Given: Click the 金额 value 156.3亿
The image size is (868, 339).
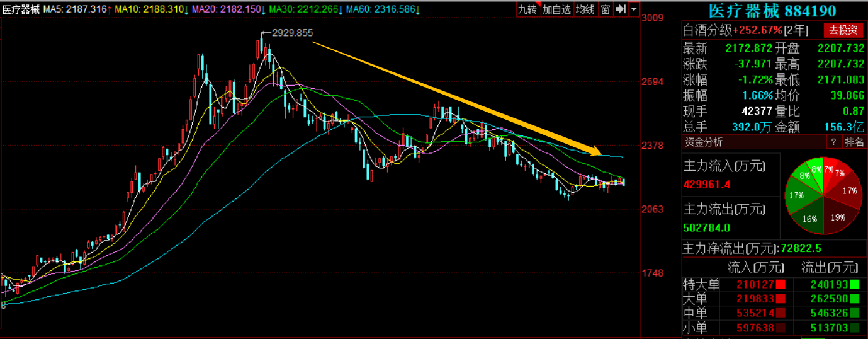Looking at the screenshot, I should pyautogui.click(x=843, y=127).
